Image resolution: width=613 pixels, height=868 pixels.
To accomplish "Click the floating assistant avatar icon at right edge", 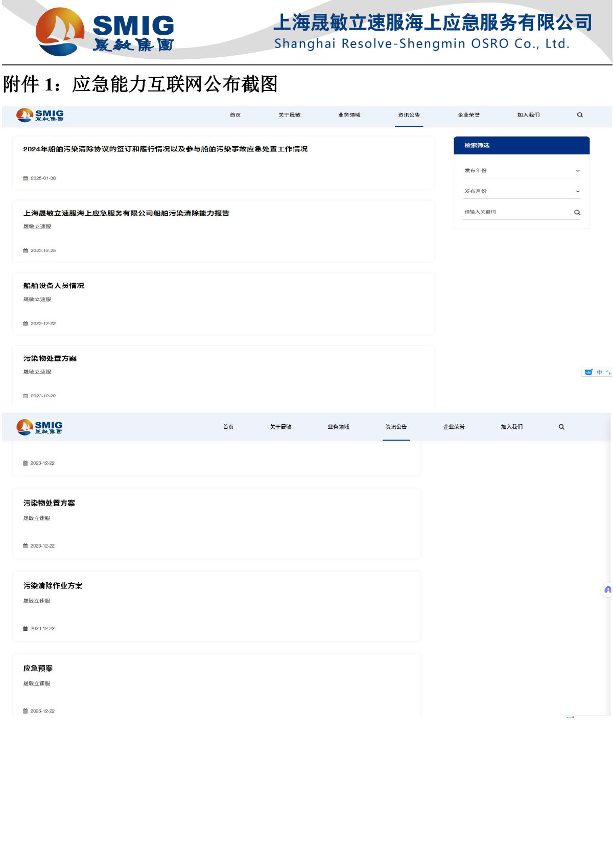I will 607,590.
